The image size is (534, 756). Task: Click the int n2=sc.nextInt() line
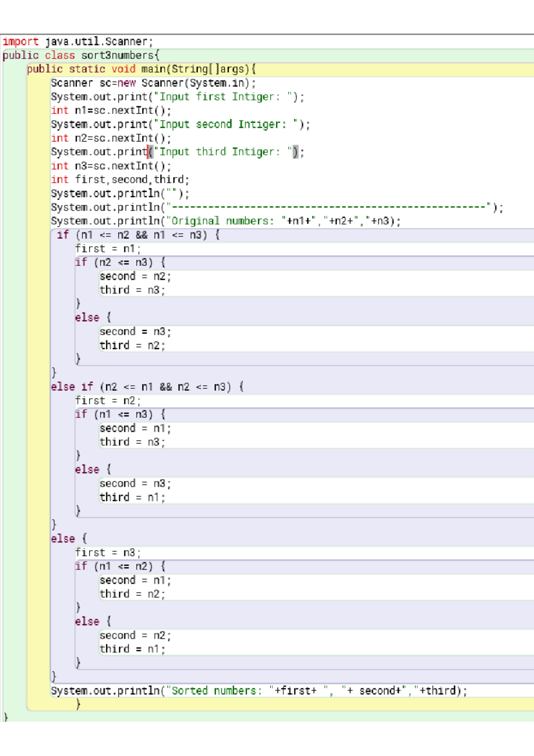click(111, 138)
